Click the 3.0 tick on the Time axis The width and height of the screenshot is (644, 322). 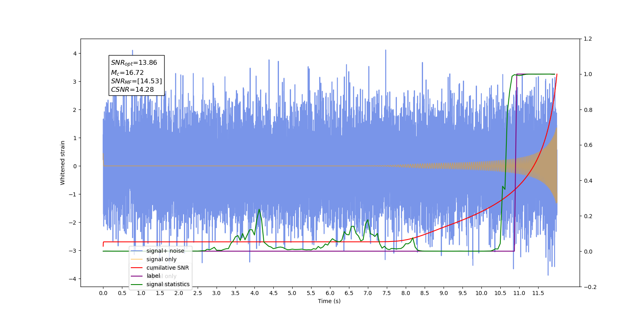(x=217, y=293)
